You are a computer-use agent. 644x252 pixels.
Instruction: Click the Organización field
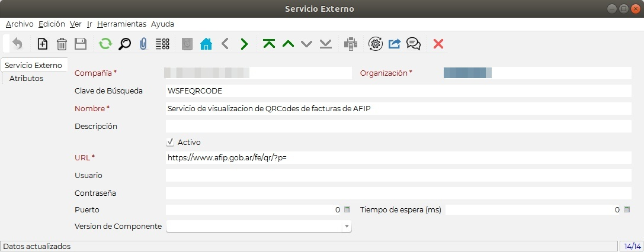[x=538, y=73]
